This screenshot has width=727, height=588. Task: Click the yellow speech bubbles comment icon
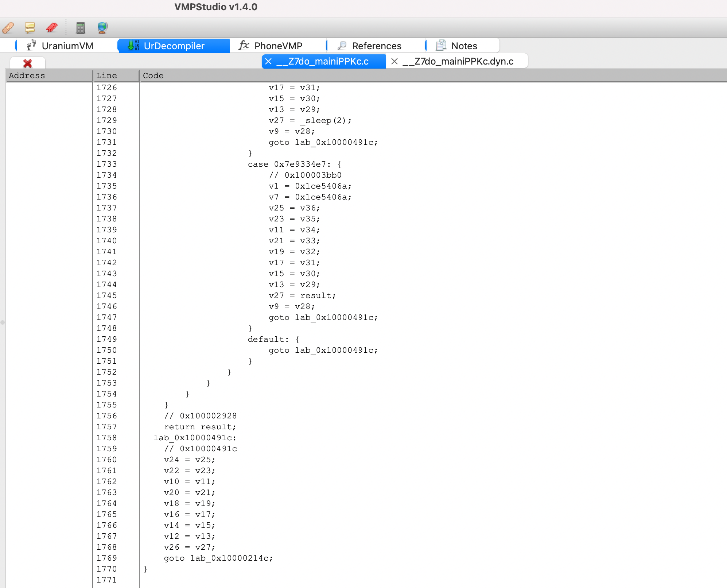click(x=30, y=27)
